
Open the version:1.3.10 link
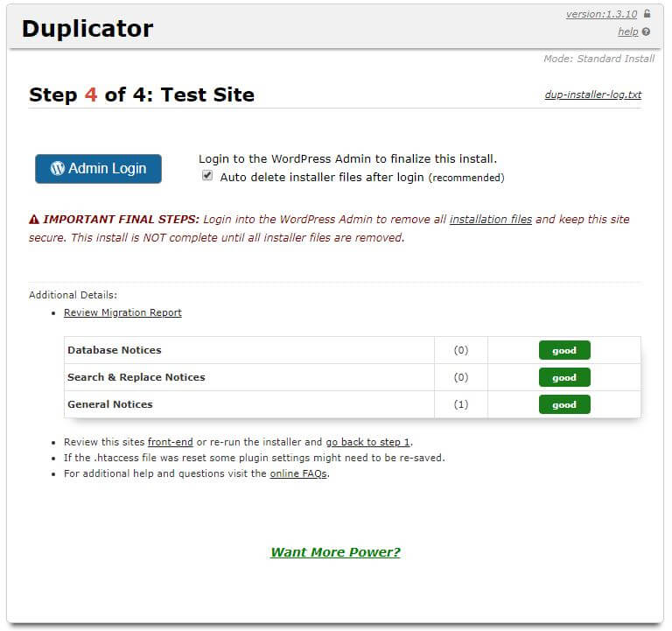601,14
